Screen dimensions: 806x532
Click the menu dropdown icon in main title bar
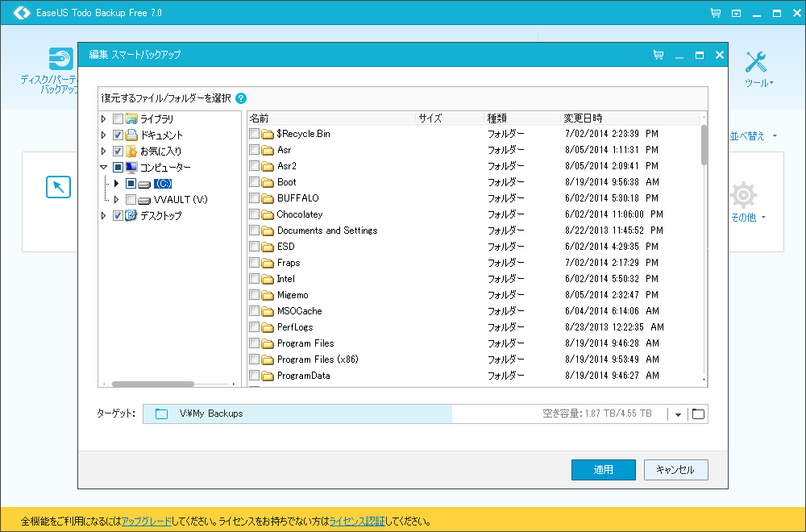click(736, 14)
